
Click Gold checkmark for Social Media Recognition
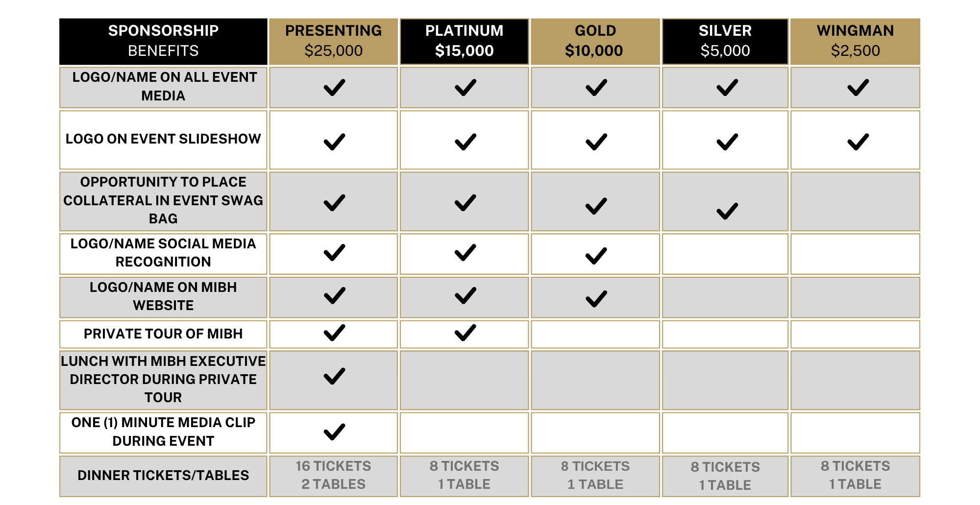click(x=596, y=256)
